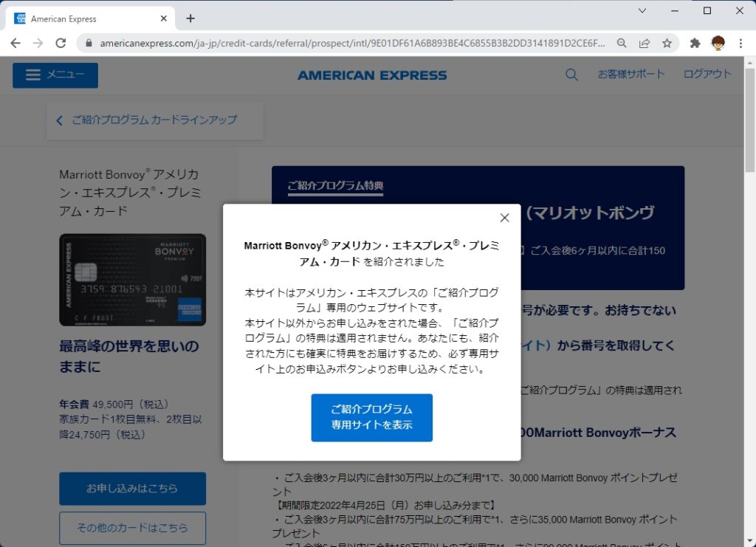This screenshot has width=756, height=547.
Task: Maximize the Chrome window
Action: pyautogui.click(x=707, y=10)
